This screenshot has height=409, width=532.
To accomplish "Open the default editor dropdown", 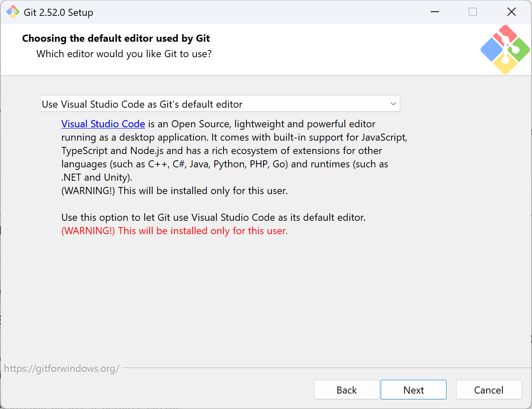I will [x=220, y=104].
